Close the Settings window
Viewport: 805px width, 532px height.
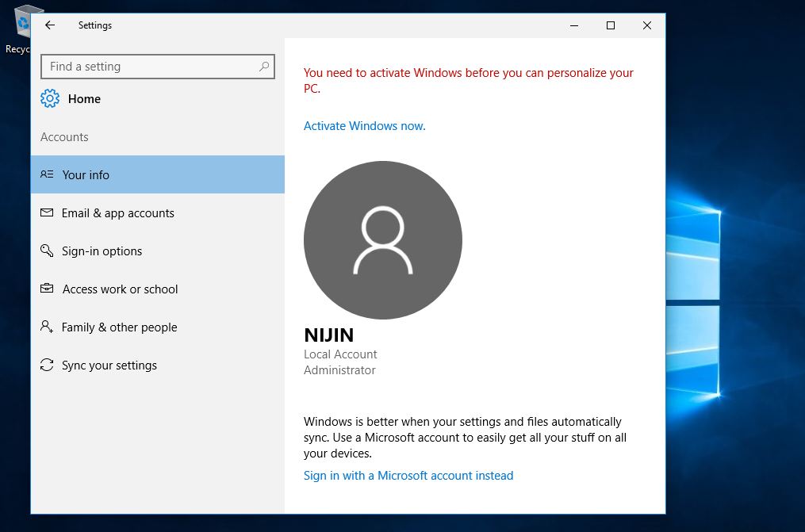click(647, 25)
